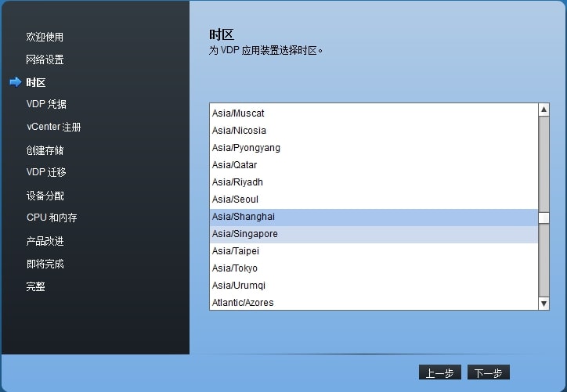Select Asia/Muscat time zone
567x392 pixels.
374,113
